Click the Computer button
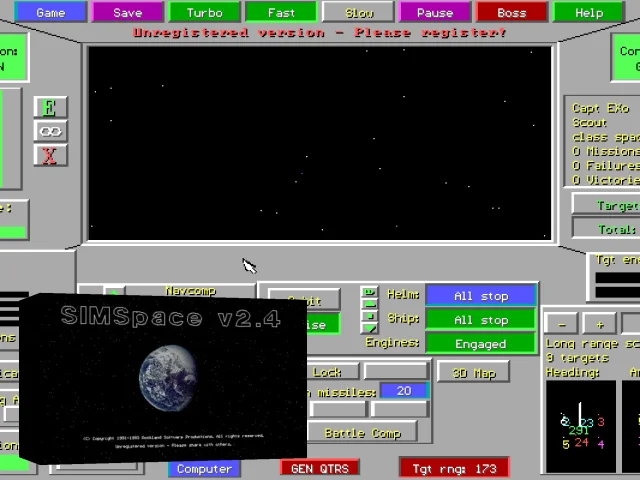The height and width of the screenshot is (480, 640). point(204,469)
